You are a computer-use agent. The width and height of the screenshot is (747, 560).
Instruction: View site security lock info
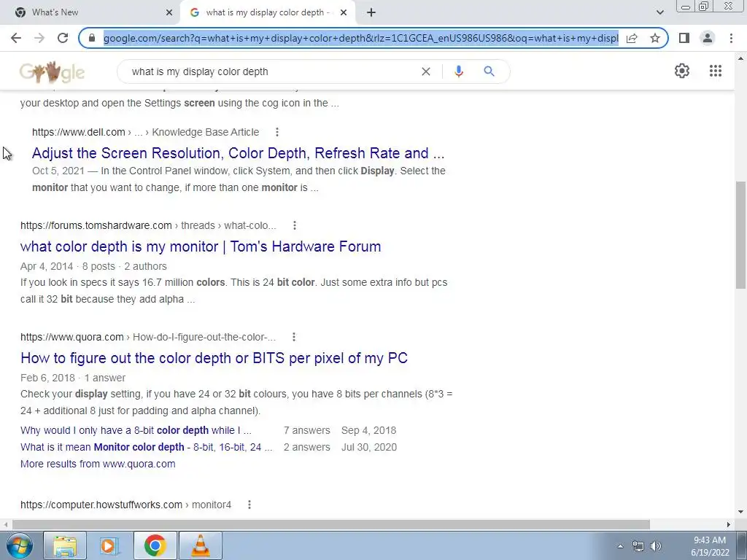point(92,38)
